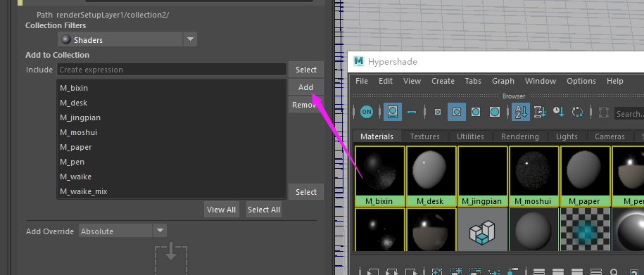Toggle the ON swatch update button
This screenshot has width=644, height=275.
point(367,112)
